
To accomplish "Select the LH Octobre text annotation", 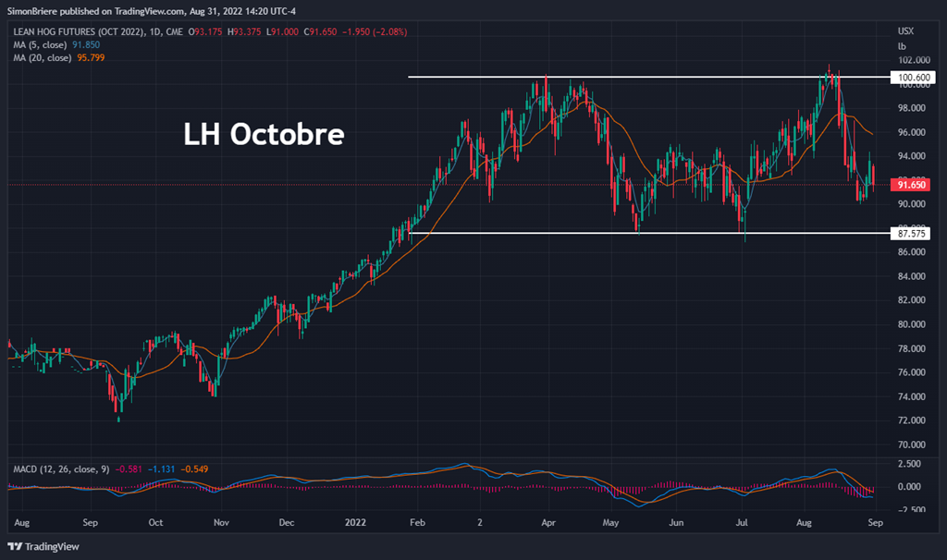I will pyautogui.click(x=264, y=135).
